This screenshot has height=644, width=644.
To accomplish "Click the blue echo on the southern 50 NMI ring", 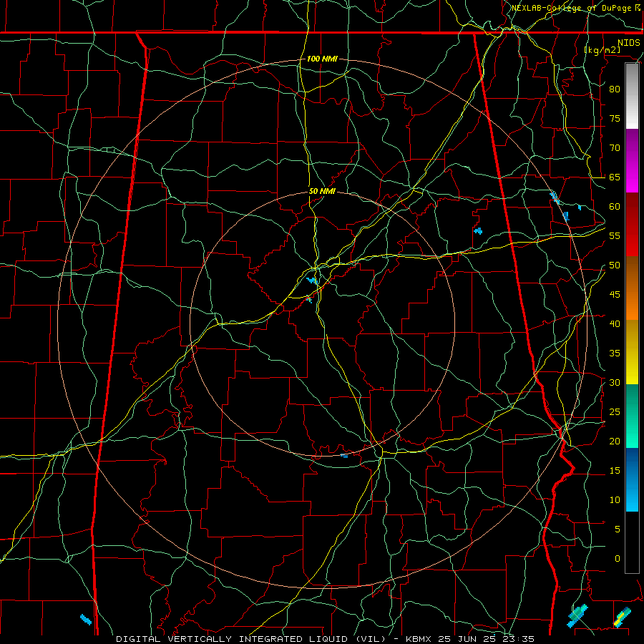I will coord(344,456).
